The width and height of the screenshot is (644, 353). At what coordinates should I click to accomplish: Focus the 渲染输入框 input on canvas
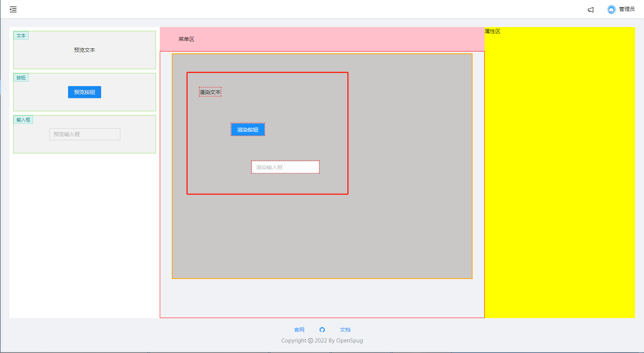tap(285, 167)
